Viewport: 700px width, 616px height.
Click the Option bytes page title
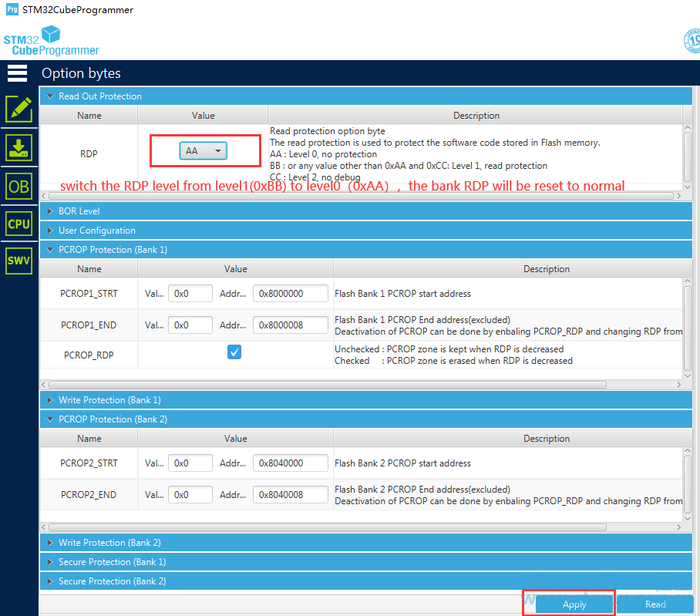tap(81, 73)
